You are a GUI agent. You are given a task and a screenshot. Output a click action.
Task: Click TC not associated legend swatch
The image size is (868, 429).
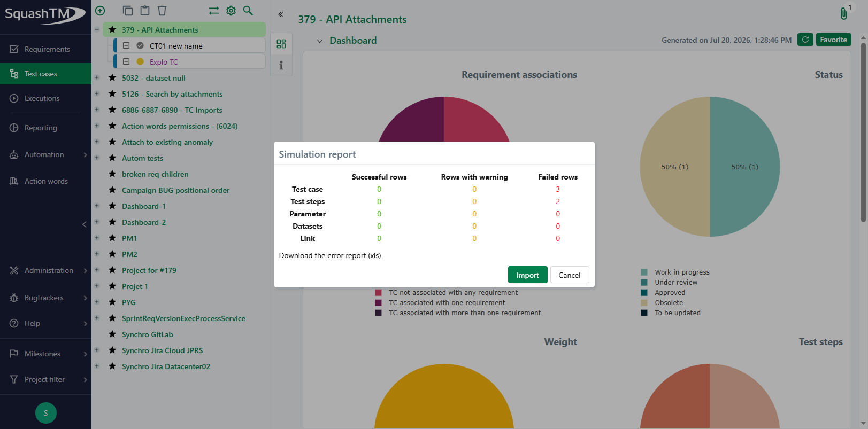tap(378, 293)
